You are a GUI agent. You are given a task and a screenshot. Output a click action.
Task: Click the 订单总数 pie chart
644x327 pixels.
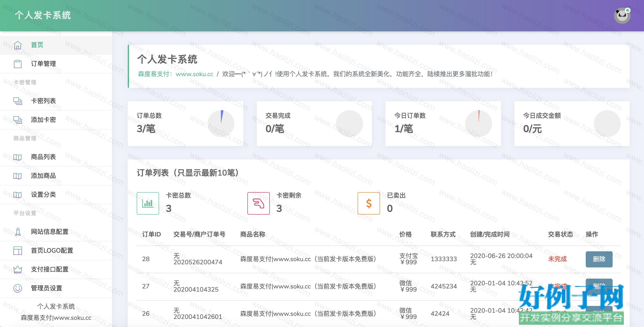(221, 123)
